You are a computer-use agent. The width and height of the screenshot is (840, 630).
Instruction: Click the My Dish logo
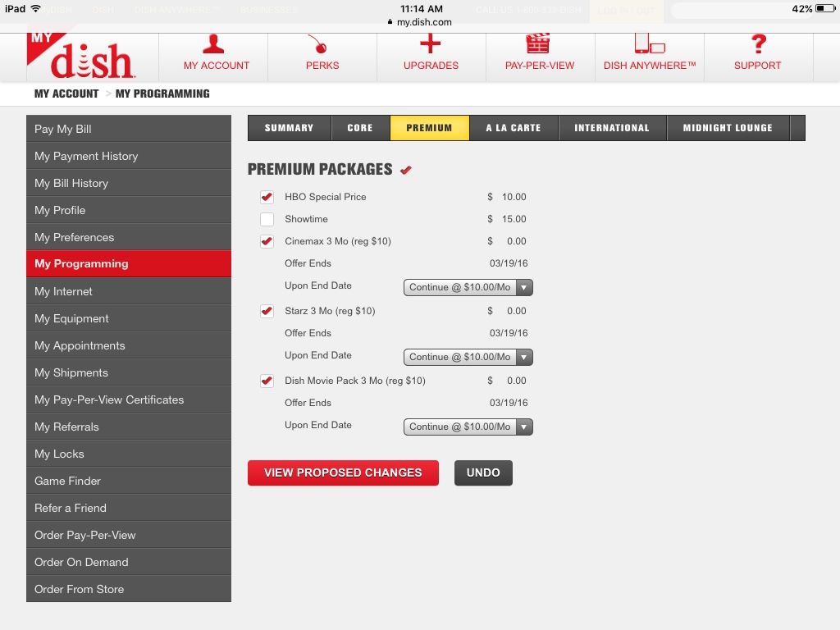80,57
